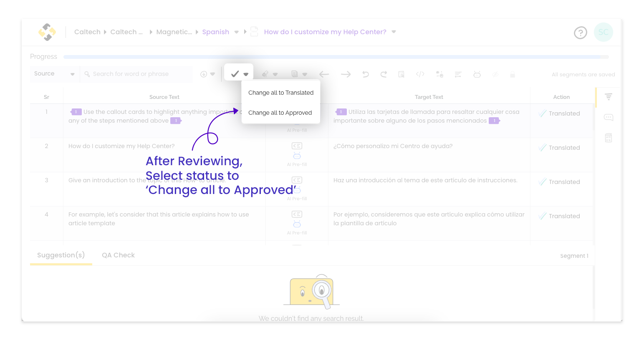Click the copy document icon

[x=295, y=74]
